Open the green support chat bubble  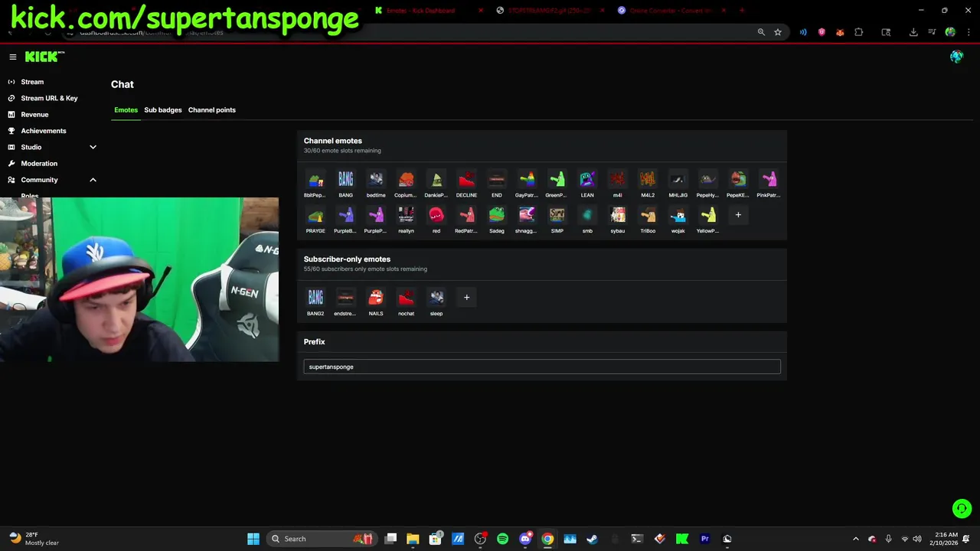[962, 508]
